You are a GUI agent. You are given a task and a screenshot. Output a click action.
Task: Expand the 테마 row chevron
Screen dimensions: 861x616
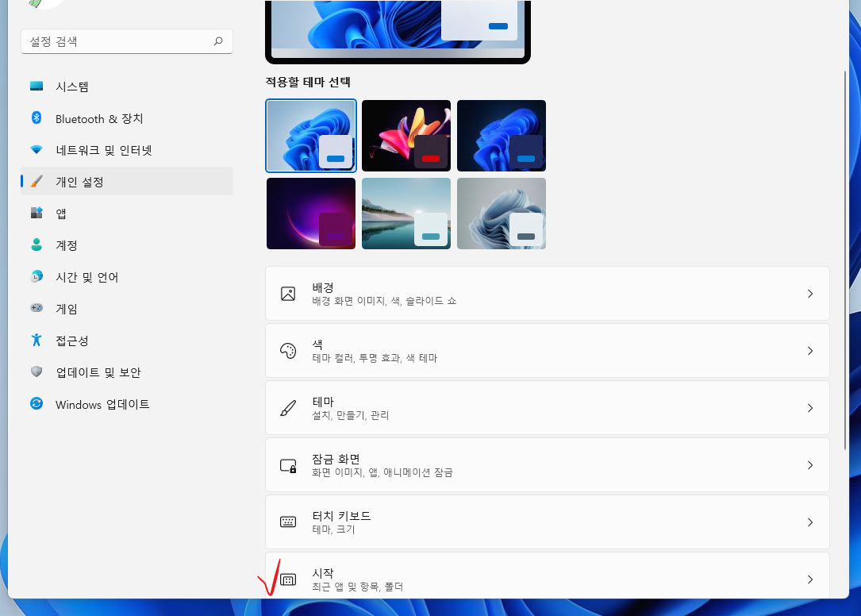click(810, 408)
